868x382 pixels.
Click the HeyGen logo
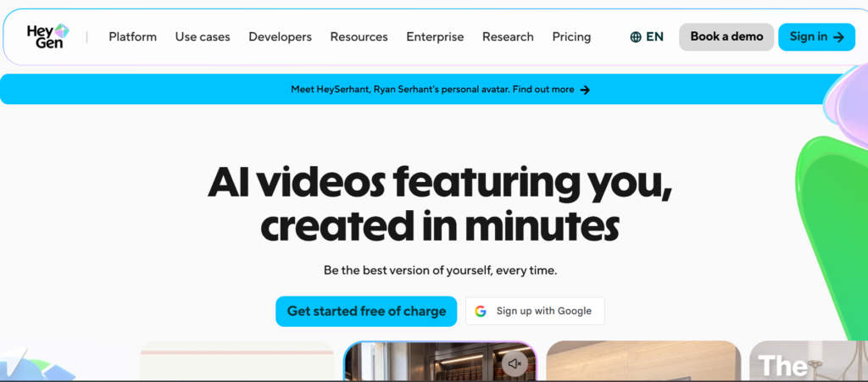click(x=47, y=36)
